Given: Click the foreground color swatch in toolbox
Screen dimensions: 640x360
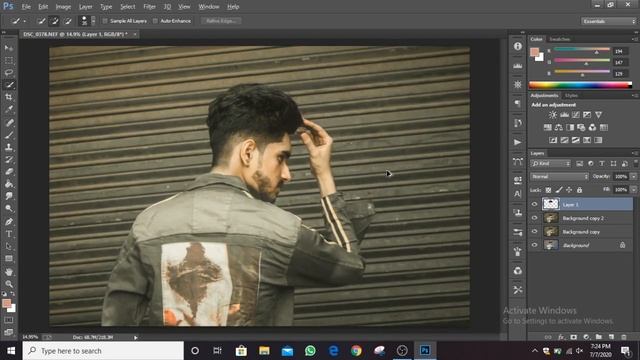Looking at the screenshot, I should click(6, 303).
